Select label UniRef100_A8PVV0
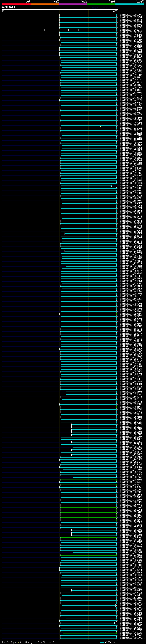 [x=131, y=485]
